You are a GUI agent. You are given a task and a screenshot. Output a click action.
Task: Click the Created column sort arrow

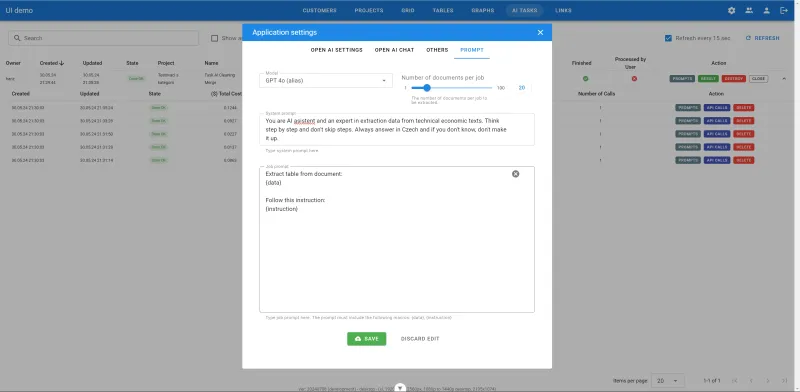pyautogui.click(x=62, y=63)
